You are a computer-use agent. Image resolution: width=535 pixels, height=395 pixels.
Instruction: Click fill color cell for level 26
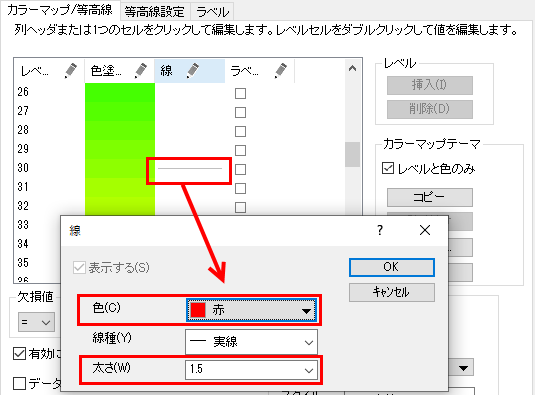pyautogui.click(x=120, y=93)
